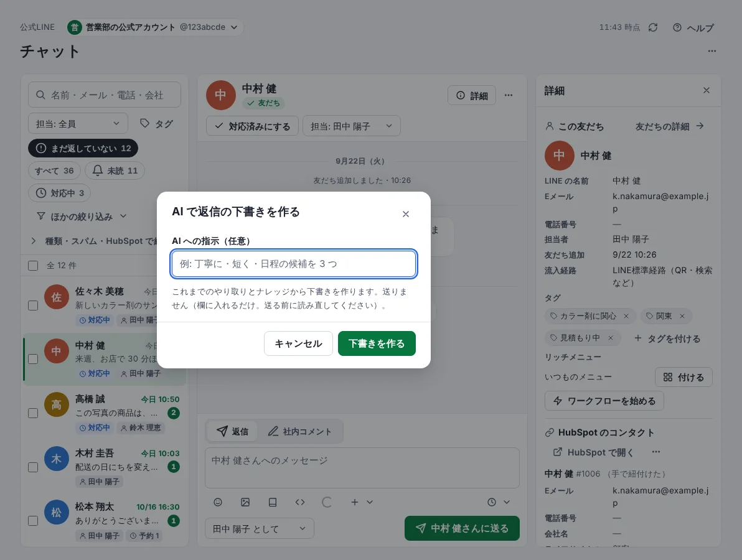
Task: Open HubSpot で開く link
Action: (x=593, y=452)
